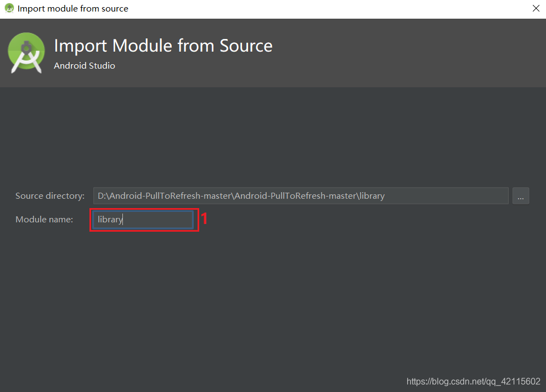Image resolution: width=546 pixels, height=392 pixels.
Task: Click the small Android Studio title bar icon
Action: point(9,8)
